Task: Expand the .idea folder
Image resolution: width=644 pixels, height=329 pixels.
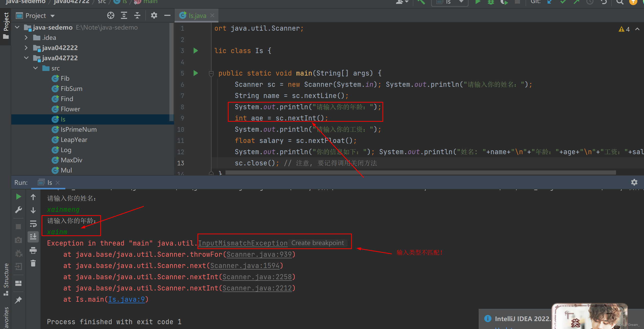Action: pos(26,38)
